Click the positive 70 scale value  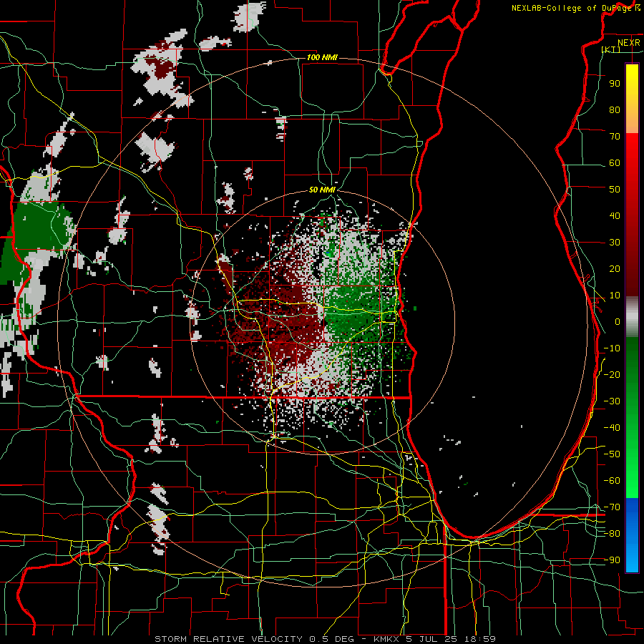[x=615, y=137]
